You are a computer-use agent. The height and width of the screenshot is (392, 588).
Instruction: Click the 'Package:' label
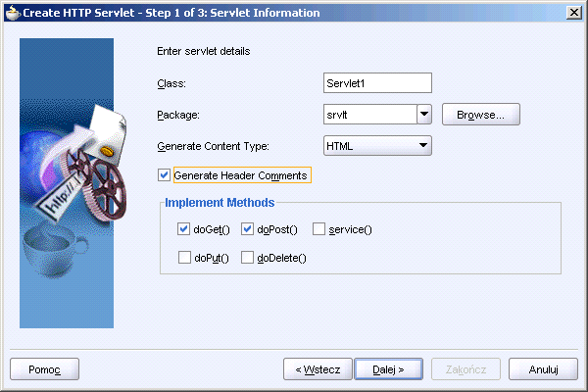pos(178,115)
